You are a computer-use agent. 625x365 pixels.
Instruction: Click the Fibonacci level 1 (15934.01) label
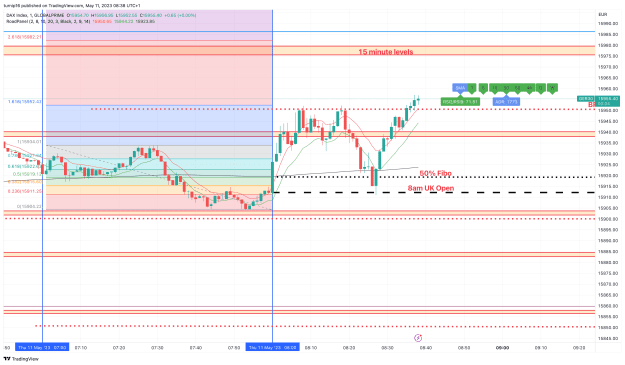pos(29,141)
